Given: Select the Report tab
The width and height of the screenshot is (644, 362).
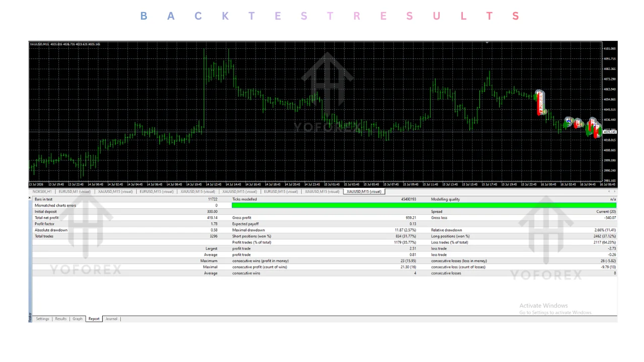Looking at the screenshot, I should click(x=94, y=319).
